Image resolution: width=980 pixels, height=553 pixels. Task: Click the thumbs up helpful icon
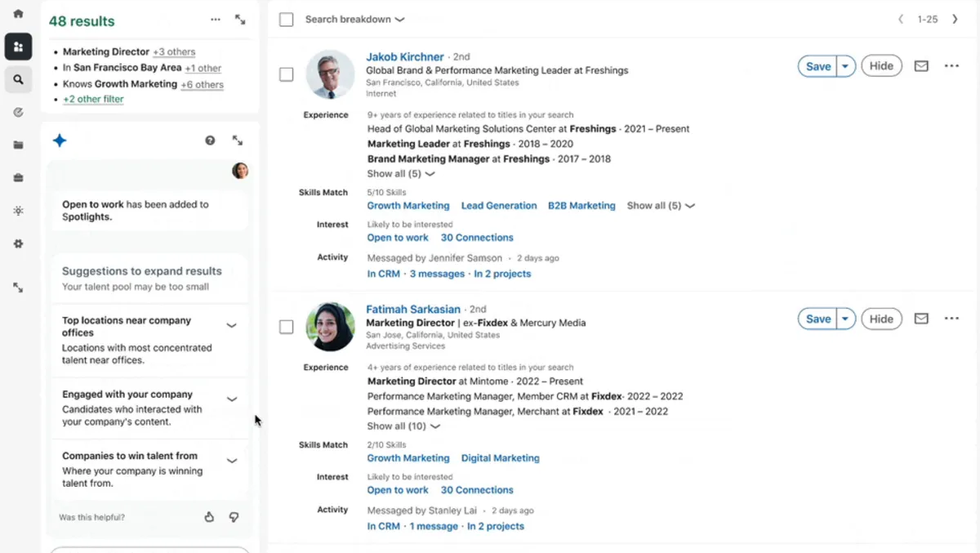coord(209,517)
